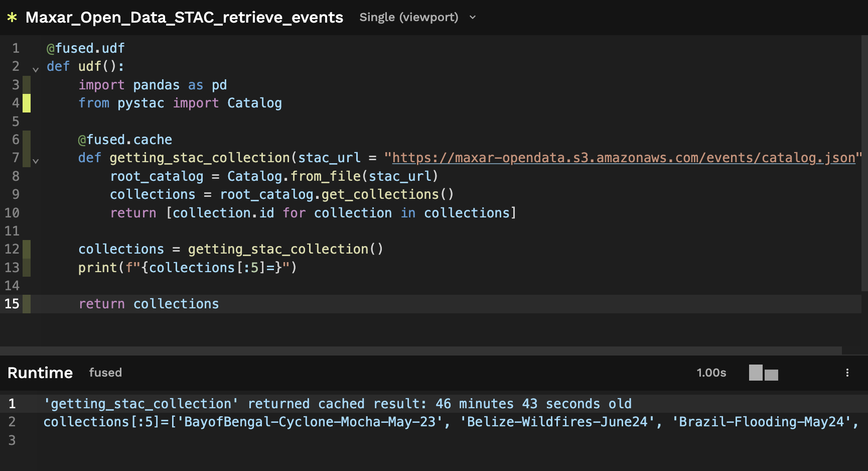Viewport: 868px width, 471px height.
Task: Place cursor on the return collections line
Action: point(149,304)
